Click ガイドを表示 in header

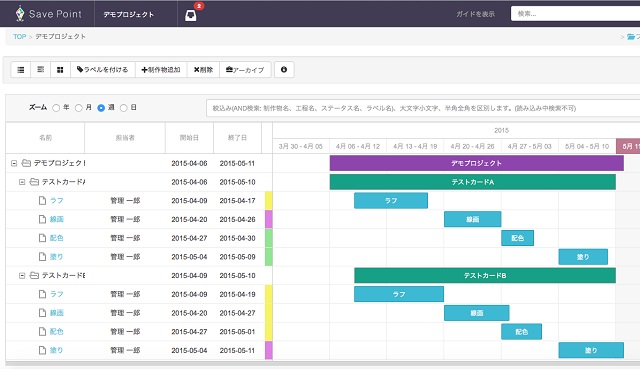476,14
